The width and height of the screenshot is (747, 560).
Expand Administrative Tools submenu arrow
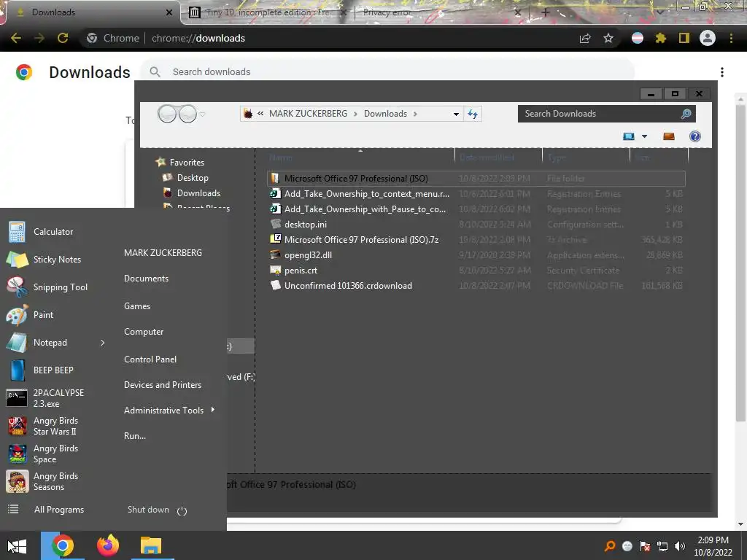[x=212, y=410]
